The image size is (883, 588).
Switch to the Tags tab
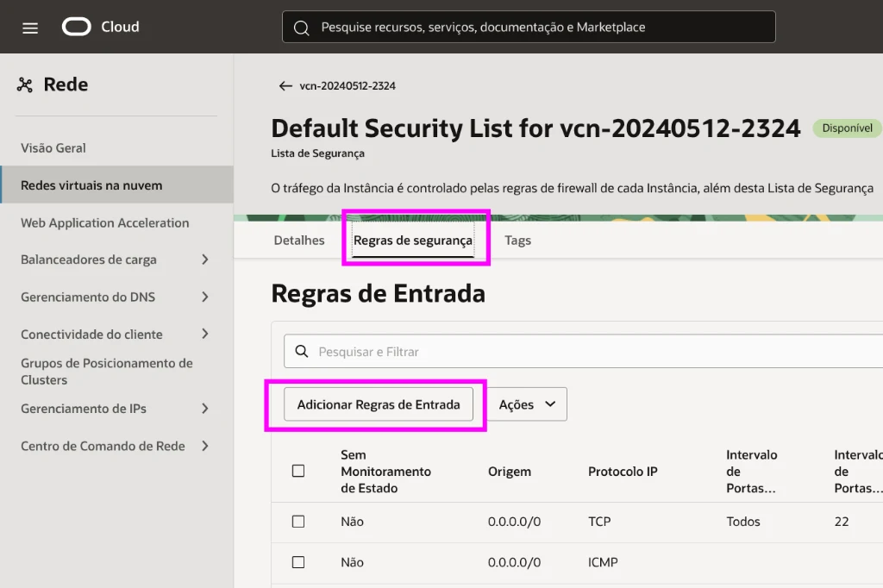click(517, 241)
